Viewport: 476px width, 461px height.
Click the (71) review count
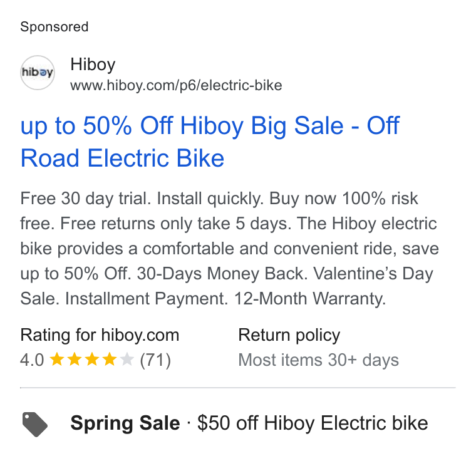coord(155,360)
